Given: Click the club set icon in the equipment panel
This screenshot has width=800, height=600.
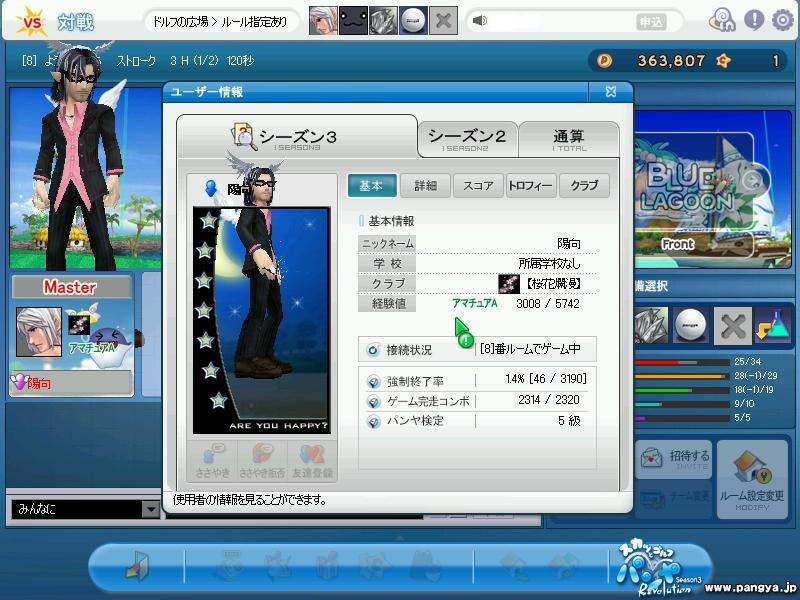Looking at the screenshot, I should [651, 325].
